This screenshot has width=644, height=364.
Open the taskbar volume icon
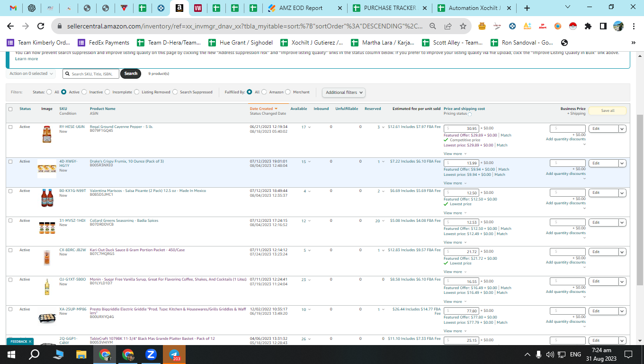[x=550, y=354]
